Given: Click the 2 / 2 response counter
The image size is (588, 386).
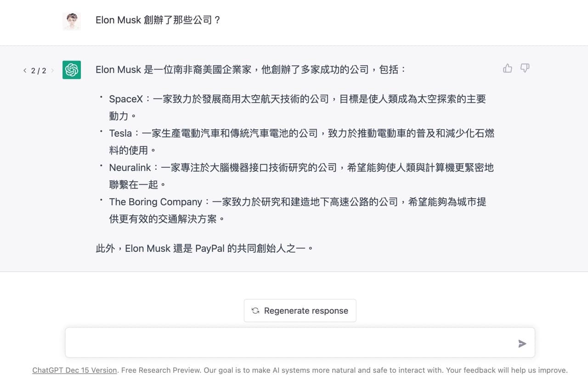Looking at the screenshot, I should (39, 71).
